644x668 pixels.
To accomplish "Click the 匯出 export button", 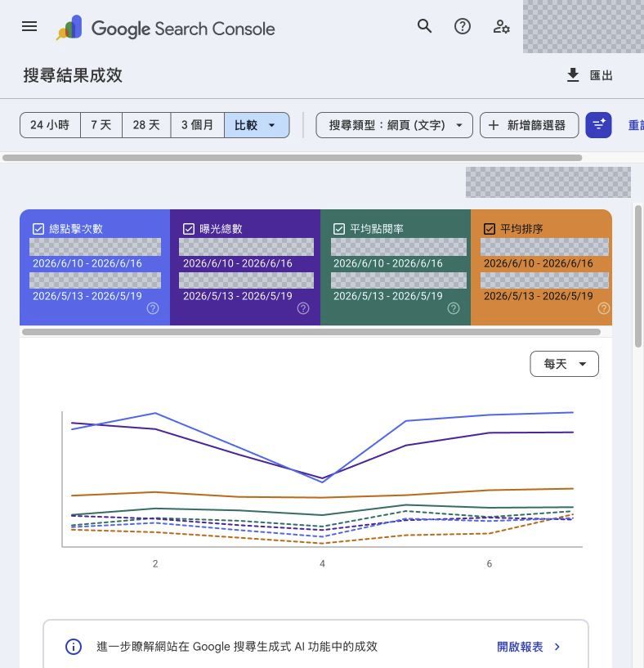I will [590, 75].
